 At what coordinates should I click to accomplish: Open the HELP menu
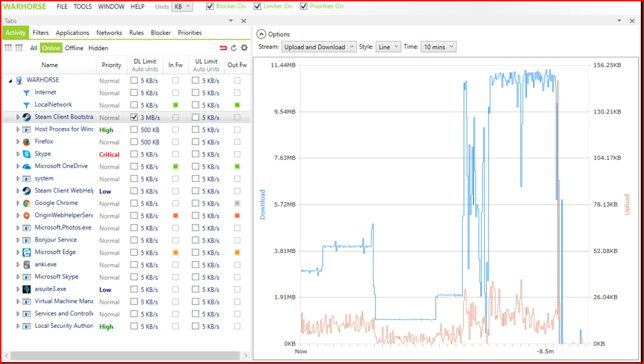pyautogui.click(x=138, y=6)
